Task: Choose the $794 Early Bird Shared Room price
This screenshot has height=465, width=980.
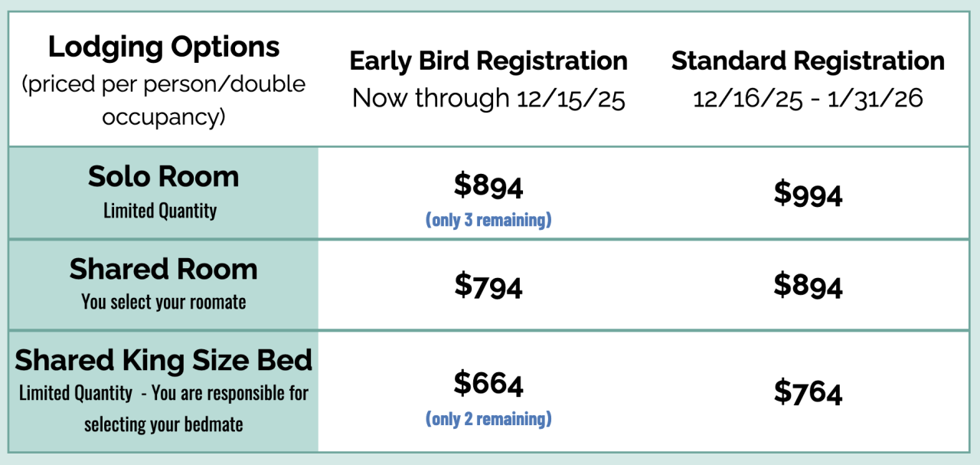Action: pos(488,286)
